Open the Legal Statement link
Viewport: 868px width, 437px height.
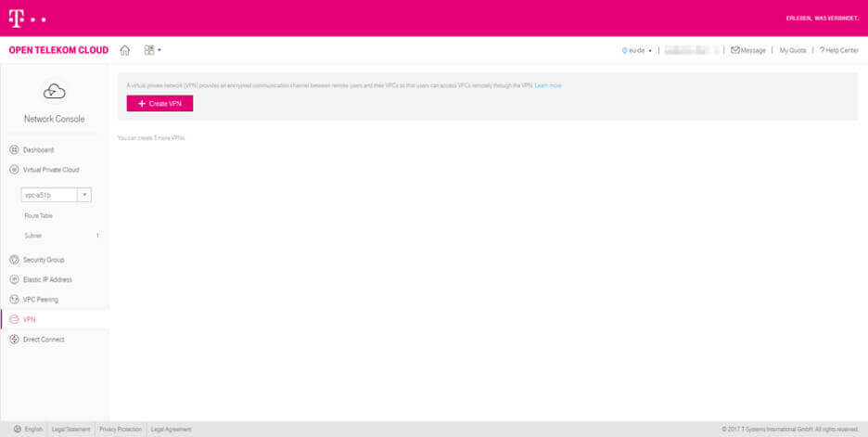(x=70, y=430)
